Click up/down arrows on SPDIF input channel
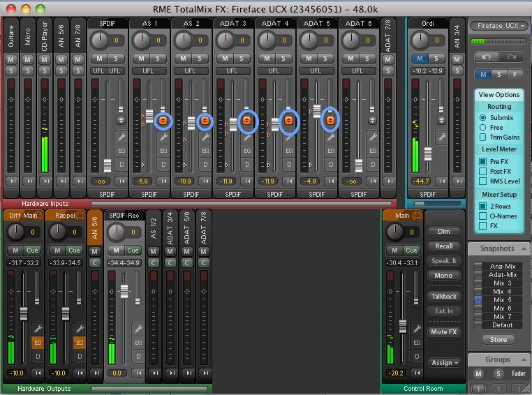 (121, 120)
